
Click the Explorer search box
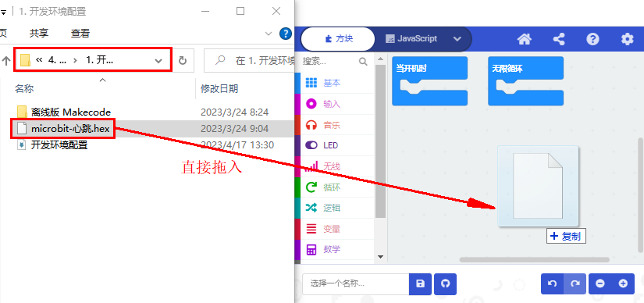pyautogui.click(x=250, y=61)
